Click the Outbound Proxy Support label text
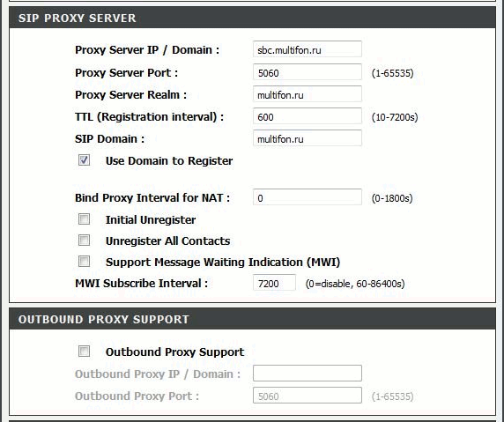The image size is (504, 422). click(174, 352)
